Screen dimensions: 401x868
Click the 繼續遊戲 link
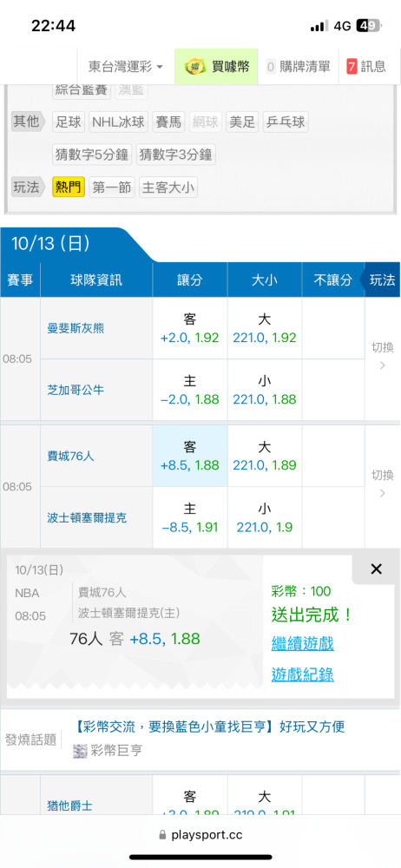(x=302, y=643)
